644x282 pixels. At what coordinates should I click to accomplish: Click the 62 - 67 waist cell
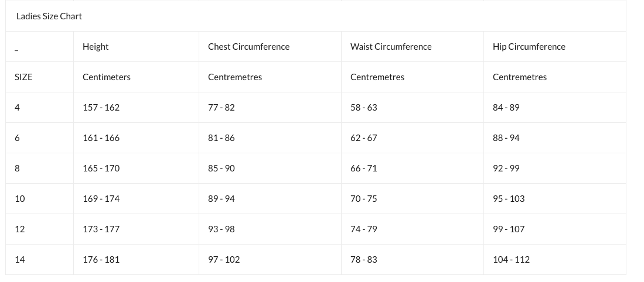363,137
